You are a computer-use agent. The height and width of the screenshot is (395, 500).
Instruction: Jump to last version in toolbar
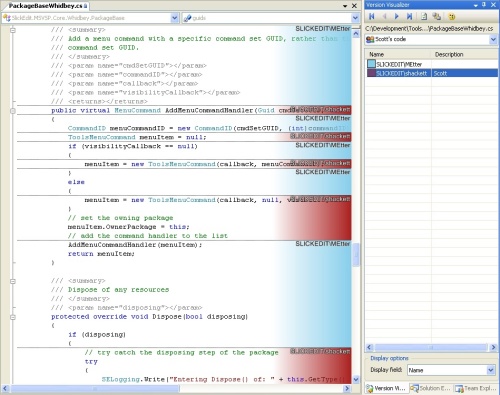coord(409,16)
